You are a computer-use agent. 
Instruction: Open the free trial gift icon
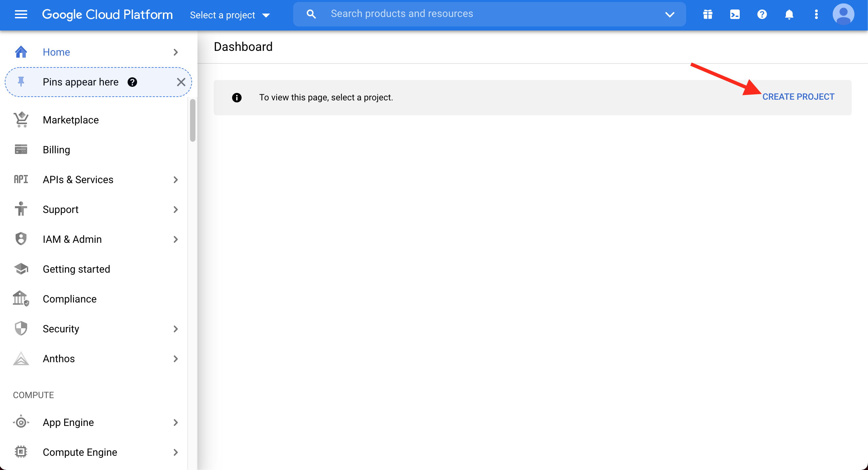708,15
